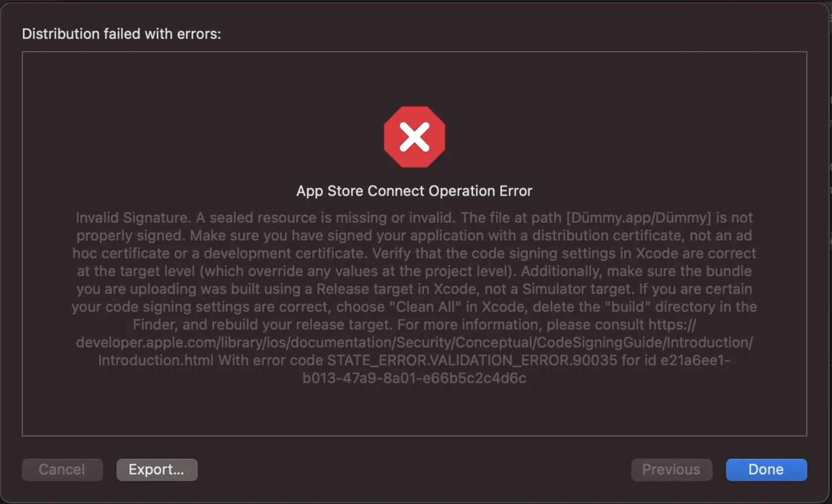Click the STATE_ERROR.VALIDATION_ERROR.90035 error code

(x=472, y=360)
